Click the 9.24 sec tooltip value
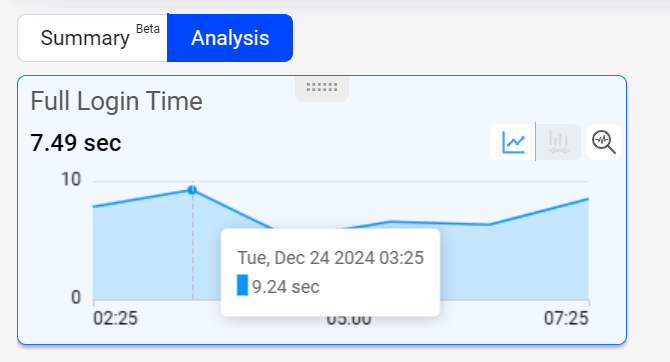Viewport: 670px width, 362px height. coord(286,287)
